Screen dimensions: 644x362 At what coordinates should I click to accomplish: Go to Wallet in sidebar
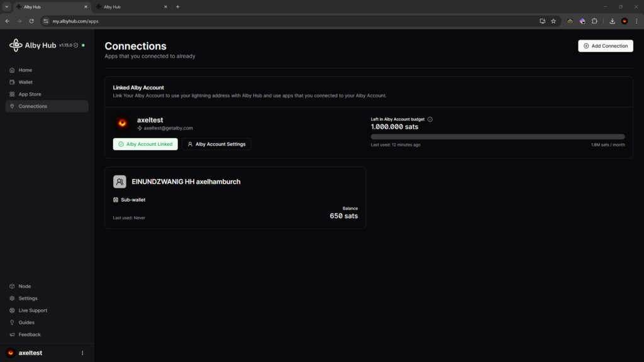pos(25,82)
